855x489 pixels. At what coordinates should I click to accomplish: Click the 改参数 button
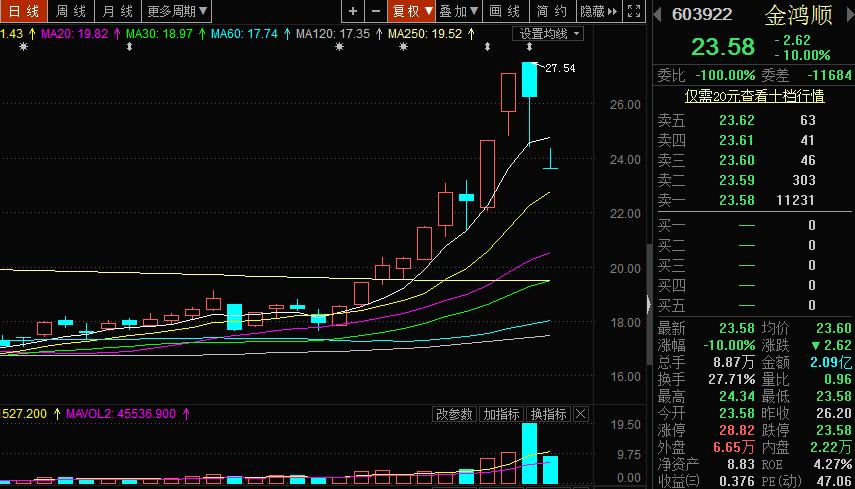(454, 414)
